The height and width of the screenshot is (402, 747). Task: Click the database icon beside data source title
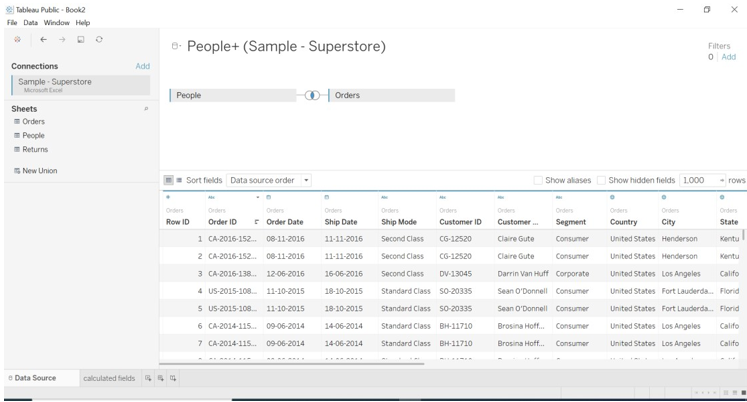click(175, 46)
